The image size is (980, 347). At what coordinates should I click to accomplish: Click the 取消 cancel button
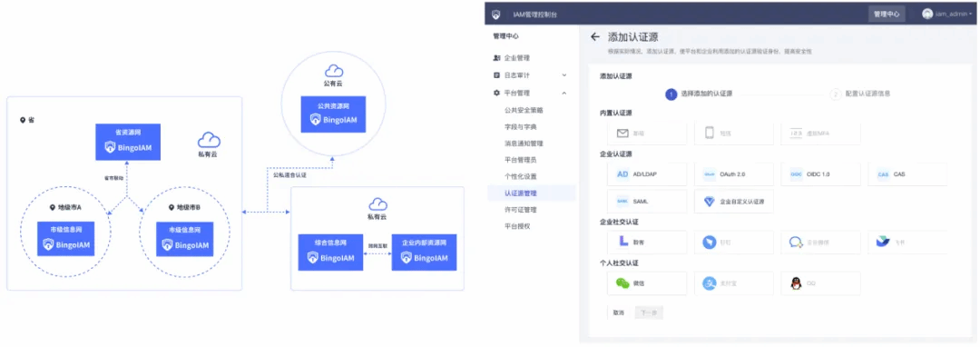click(618, 312)
